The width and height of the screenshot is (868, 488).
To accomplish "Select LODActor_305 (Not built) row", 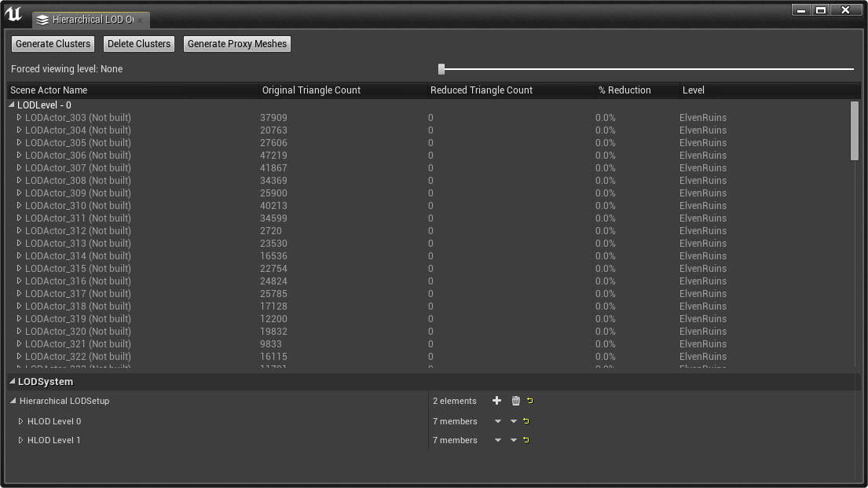I will click(x=428, y=143).
